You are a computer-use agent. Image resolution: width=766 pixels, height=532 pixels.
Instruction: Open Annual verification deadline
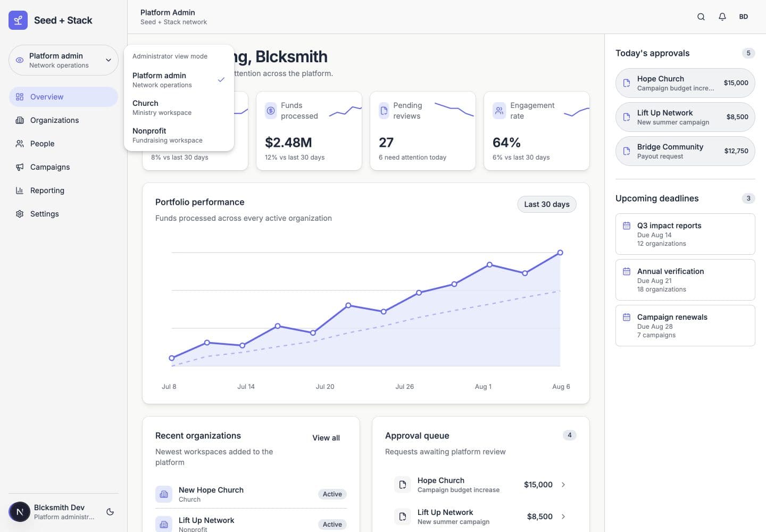pyautogui.click(x=685, y=280)
